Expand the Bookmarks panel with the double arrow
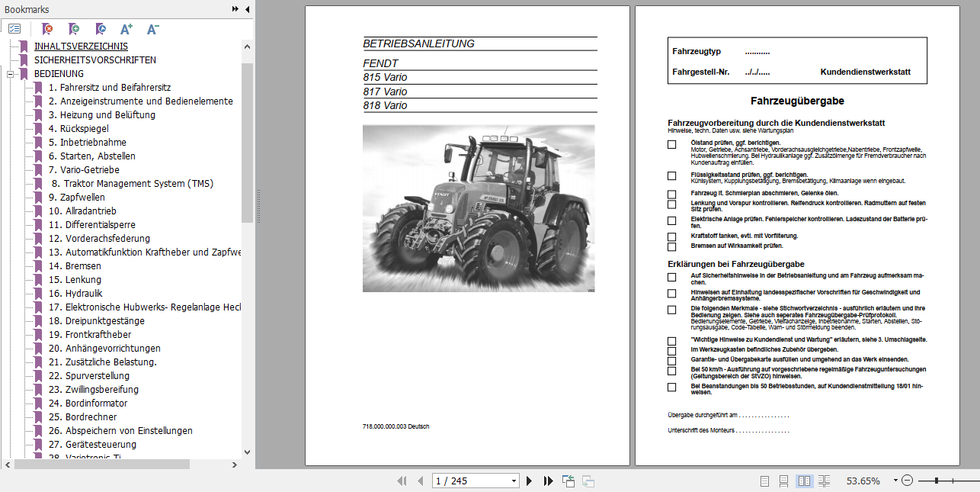This screenshot has width=980, height=492. click(235, 9)
